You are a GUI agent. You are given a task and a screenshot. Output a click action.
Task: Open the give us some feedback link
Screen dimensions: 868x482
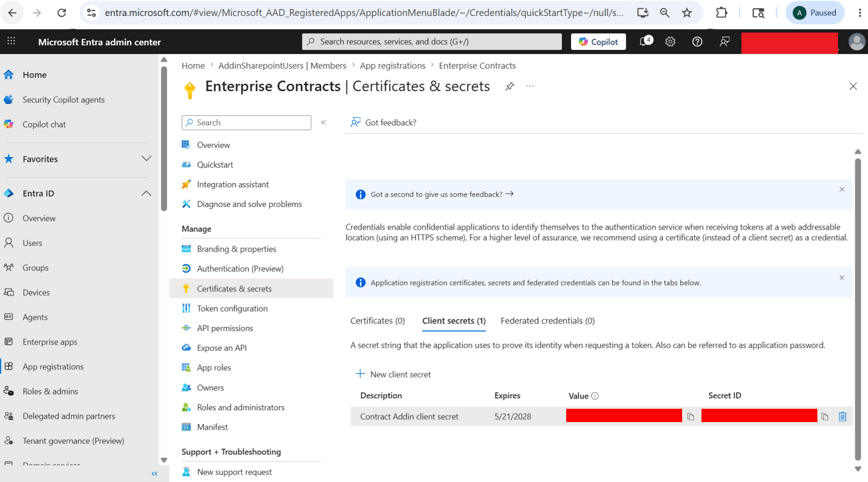point(442,194)
